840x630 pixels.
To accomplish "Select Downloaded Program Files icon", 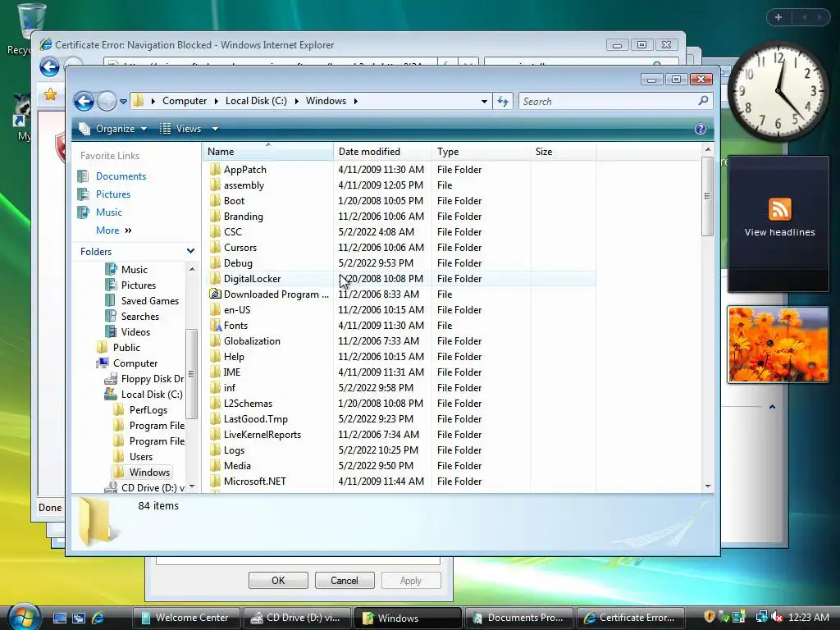I will (216, 294).
